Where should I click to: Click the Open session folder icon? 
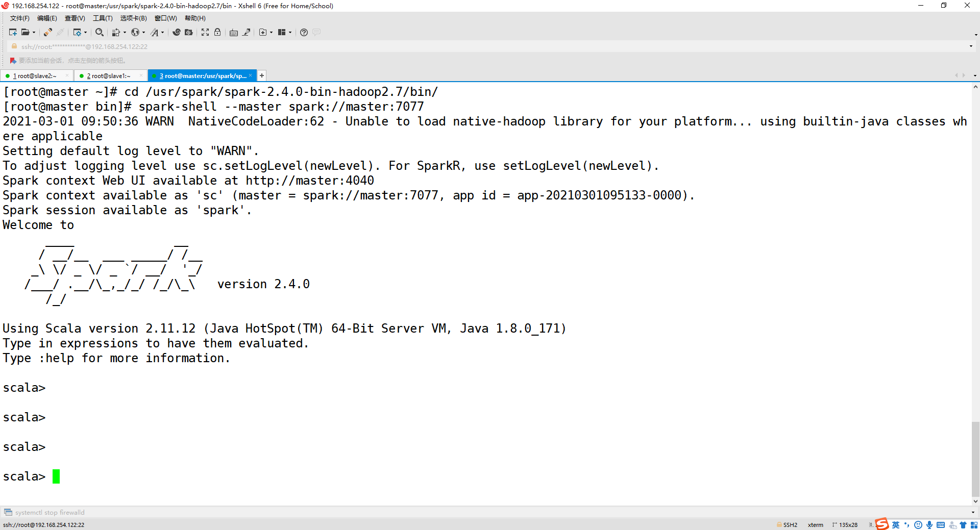[x=25, y=32]
